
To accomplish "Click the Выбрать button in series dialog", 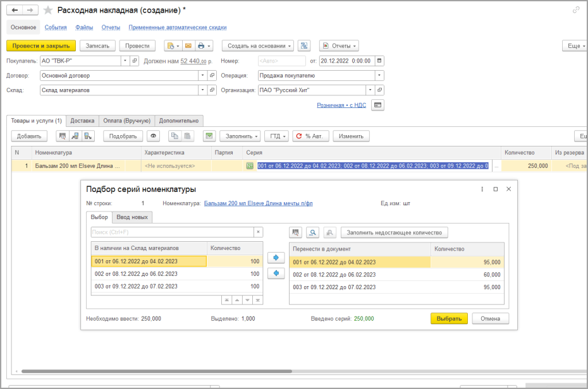I will (449, 319).
